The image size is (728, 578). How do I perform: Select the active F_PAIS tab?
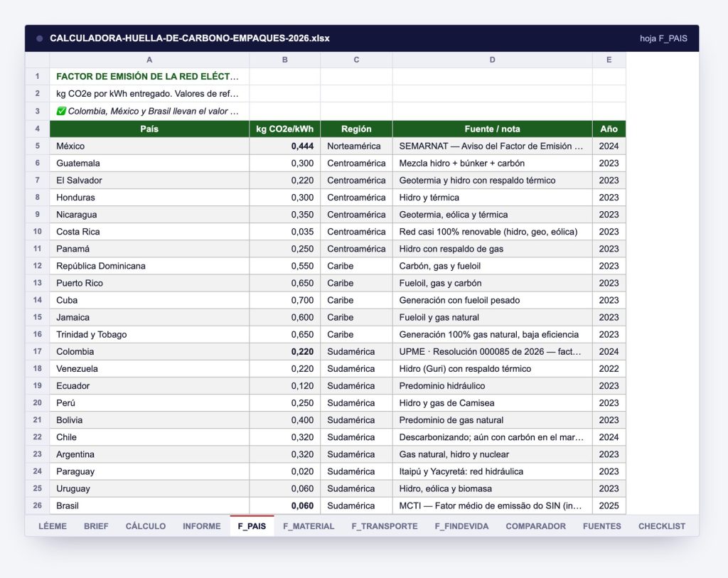coord(252,526)
